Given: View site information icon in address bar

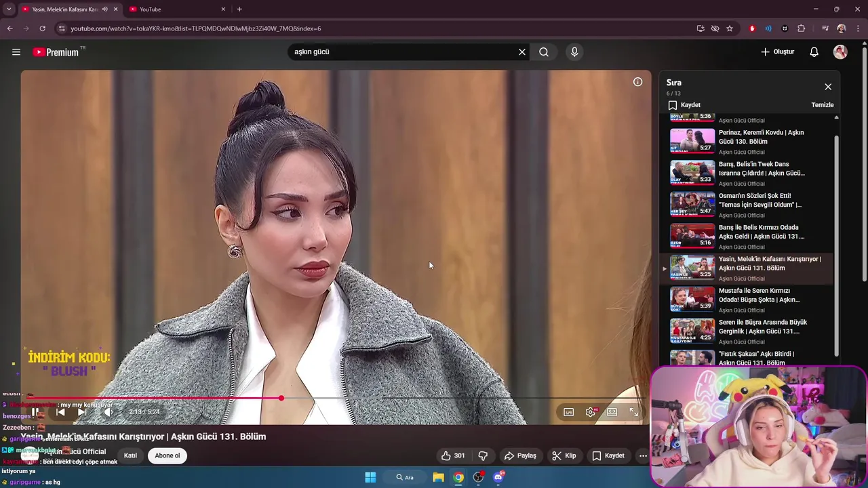Looking at the screenshot, I should 62,28.
